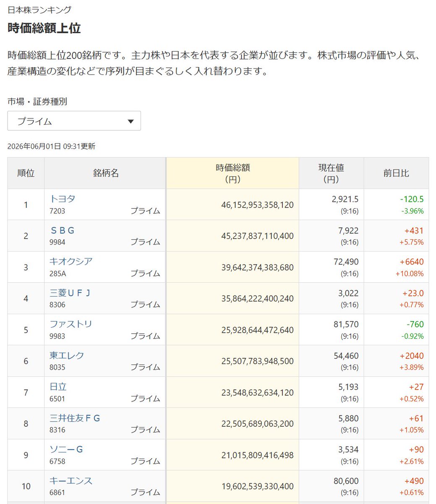This screenshot has width=436, height=504.
Task: Select ファストリ market cap 25,928,644,472,640
Action: click(257, 330)
